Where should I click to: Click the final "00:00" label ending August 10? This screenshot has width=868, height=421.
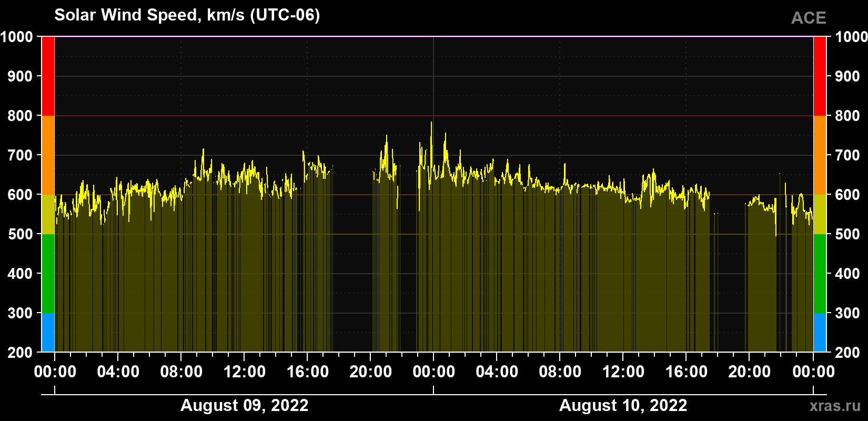click(813, 372)
